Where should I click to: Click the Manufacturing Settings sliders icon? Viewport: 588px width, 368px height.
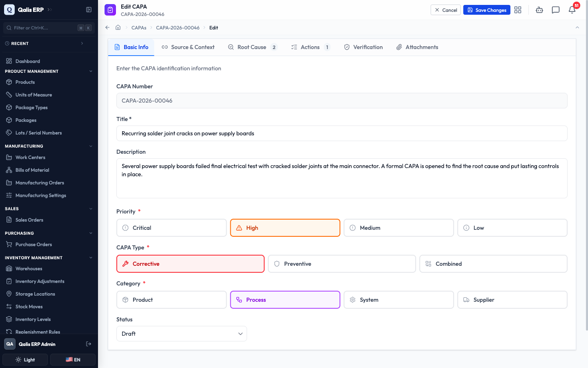click(x=9, y=195)
